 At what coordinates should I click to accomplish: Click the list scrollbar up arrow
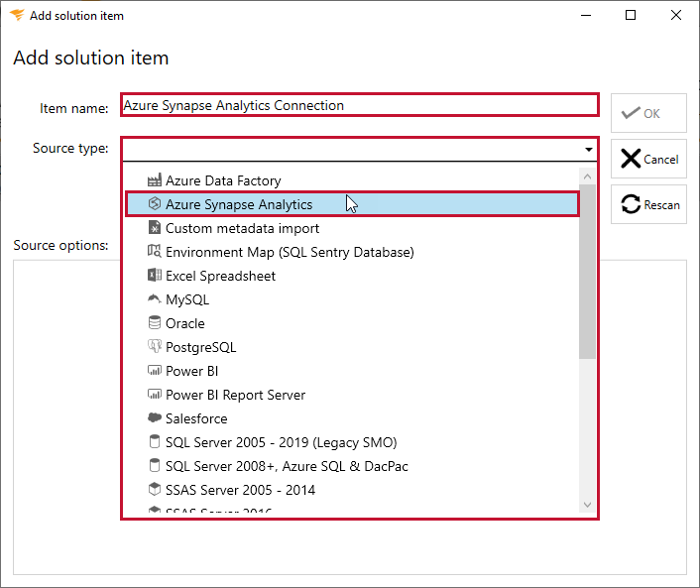point(588,176)
